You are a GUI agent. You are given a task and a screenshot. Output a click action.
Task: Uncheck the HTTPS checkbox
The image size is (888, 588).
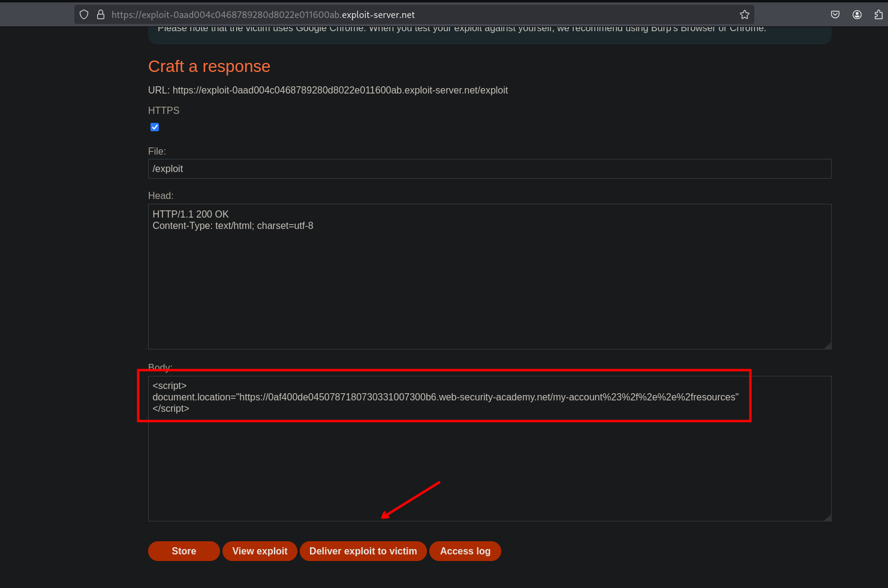(x=155, y=127)
